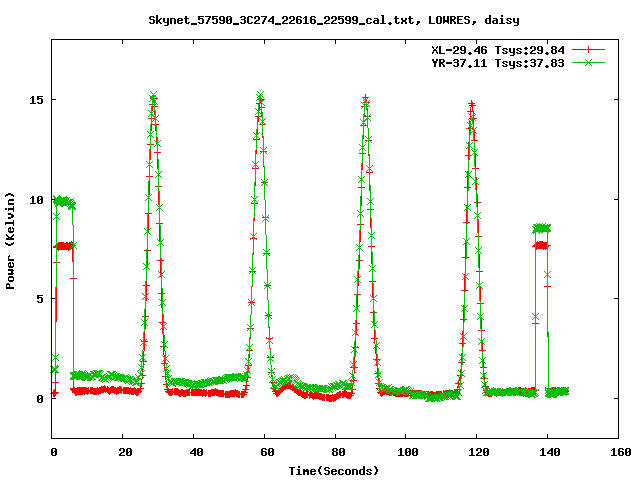Click the Time(Seconds) x-axis label
640x480 pixels.
tap(334, 471)
